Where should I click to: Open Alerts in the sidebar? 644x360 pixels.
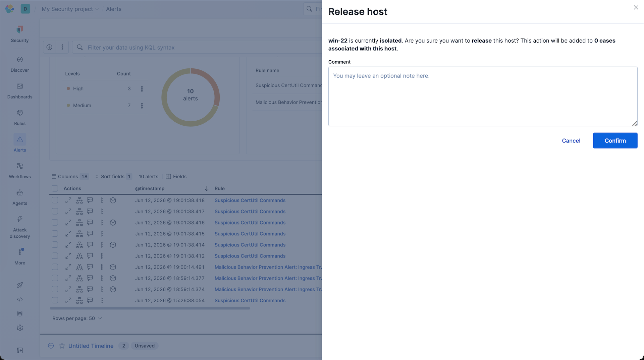pyautogui.click(x=20, y=144)
